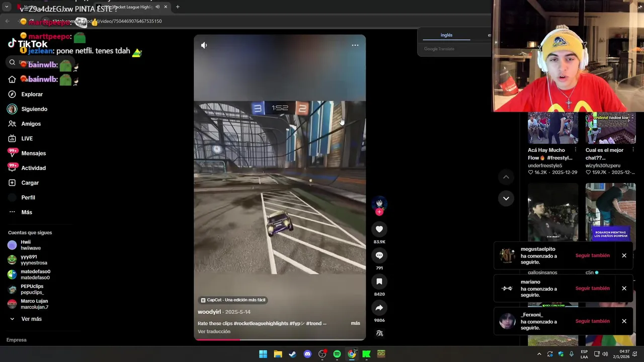This screenshot has height=362, width=644.
Task: Open Steam from taskbar
Action: tap(292, 354)
